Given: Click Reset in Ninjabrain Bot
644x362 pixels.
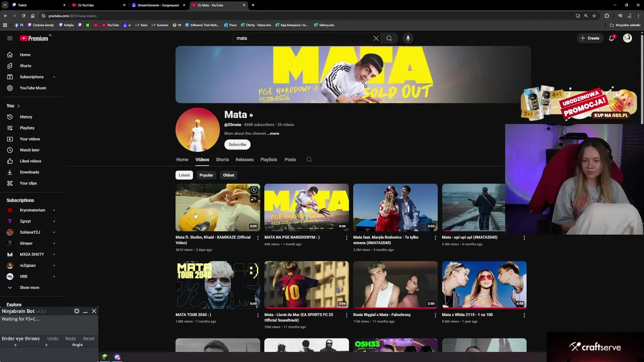Looking at the screenshot, I should click(x=89, y=338).
